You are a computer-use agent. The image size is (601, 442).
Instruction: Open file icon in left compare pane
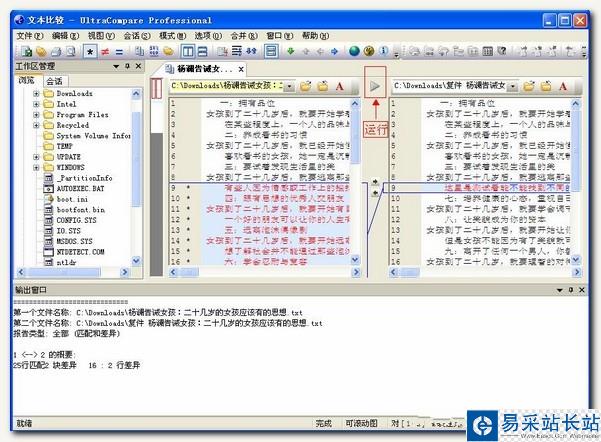[305, 86]
